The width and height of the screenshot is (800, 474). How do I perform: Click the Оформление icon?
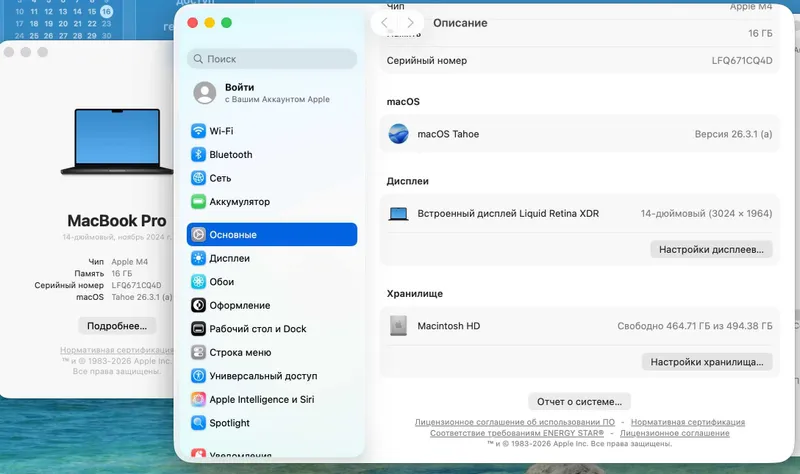198,305
